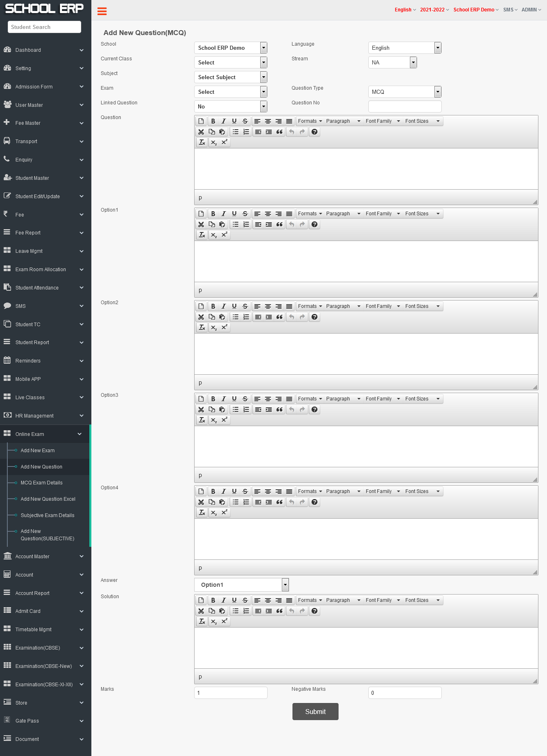Center align text in the Solution editor

[x=268, y=600]
